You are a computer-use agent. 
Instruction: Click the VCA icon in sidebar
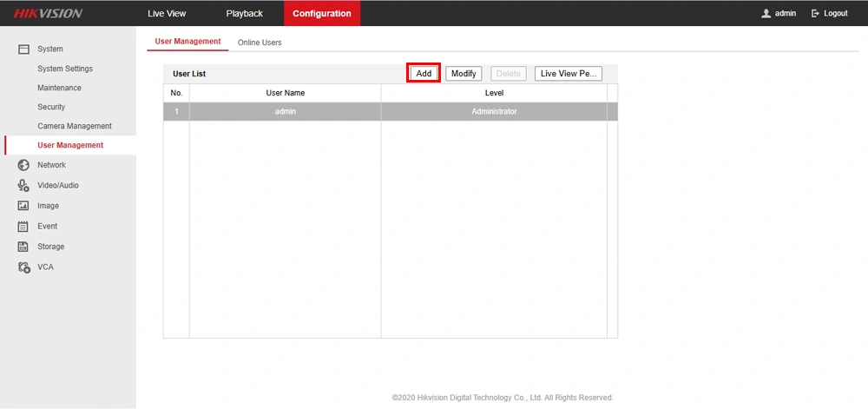pos(24,267)
